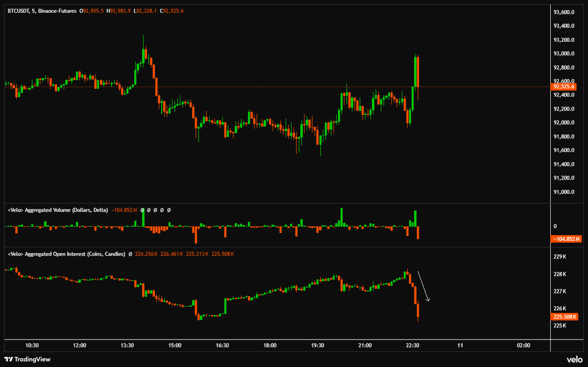Click the 226K open interest scale label
Screen dimensions: 588x367
click(560, 309)
